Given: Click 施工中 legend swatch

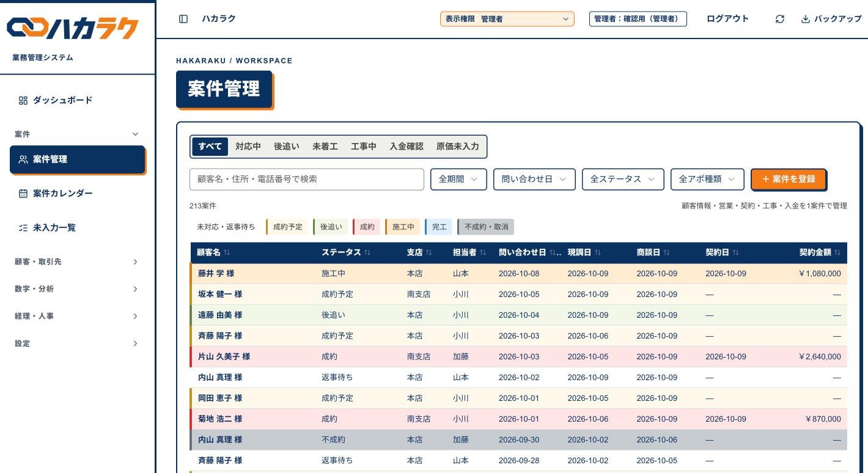Looking at the screenshot, I should 403,227.
